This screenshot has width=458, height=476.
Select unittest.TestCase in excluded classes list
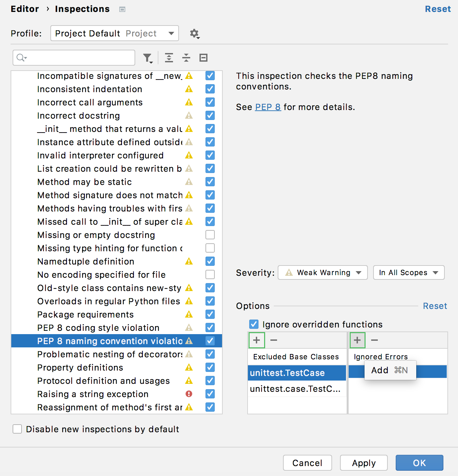pyautogui.click(x=287, y=373)
